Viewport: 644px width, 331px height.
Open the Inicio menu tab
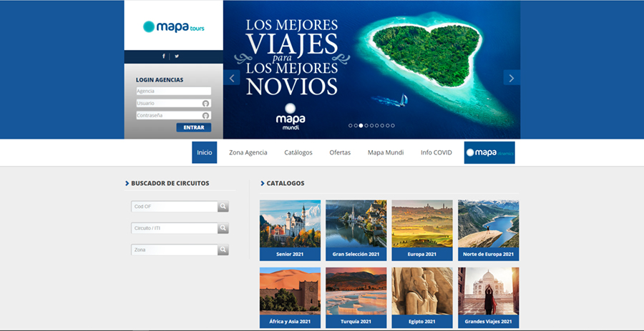204,152
